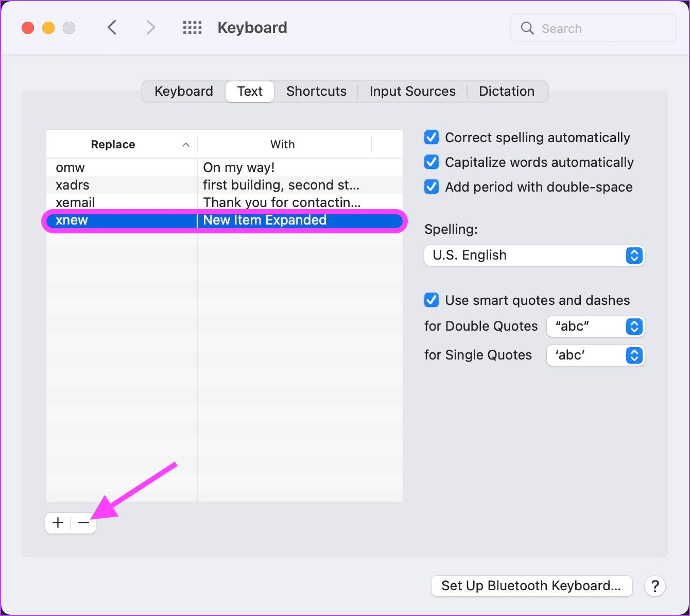Switch to the Keyboard tab

tap(184, 91)
